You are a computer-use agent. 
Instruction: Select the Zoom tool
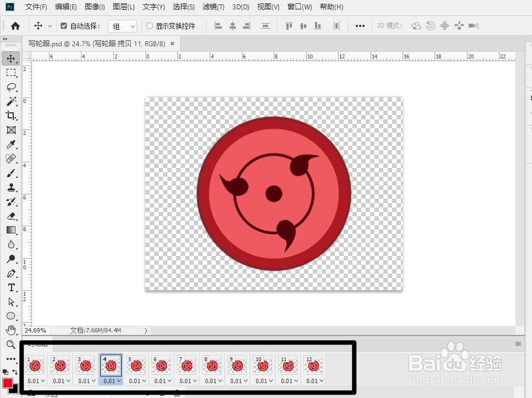pos(11,345)
